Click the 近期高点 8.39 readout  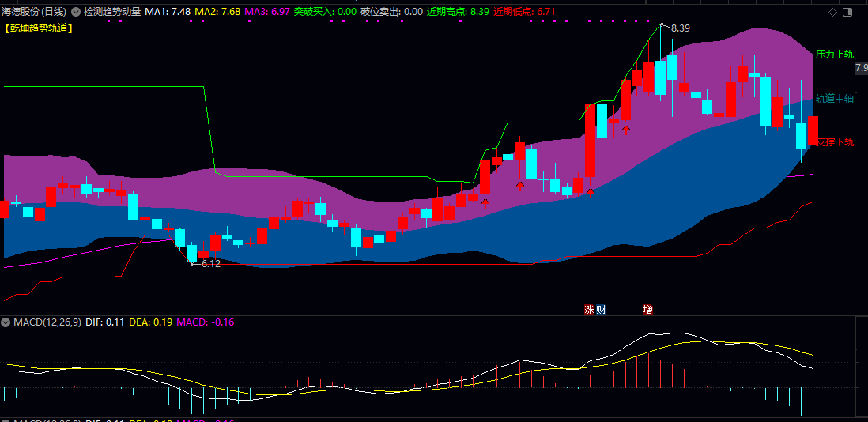pyautogui.click(x=458, y=12)
